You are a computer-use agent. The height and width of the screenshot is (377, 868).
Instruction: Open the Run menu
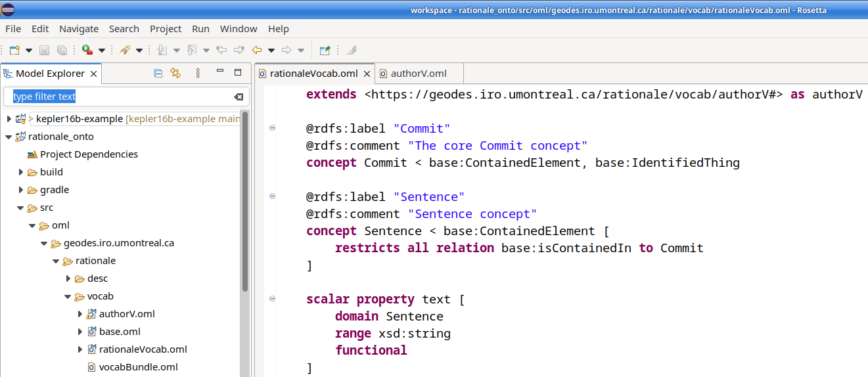201,29
